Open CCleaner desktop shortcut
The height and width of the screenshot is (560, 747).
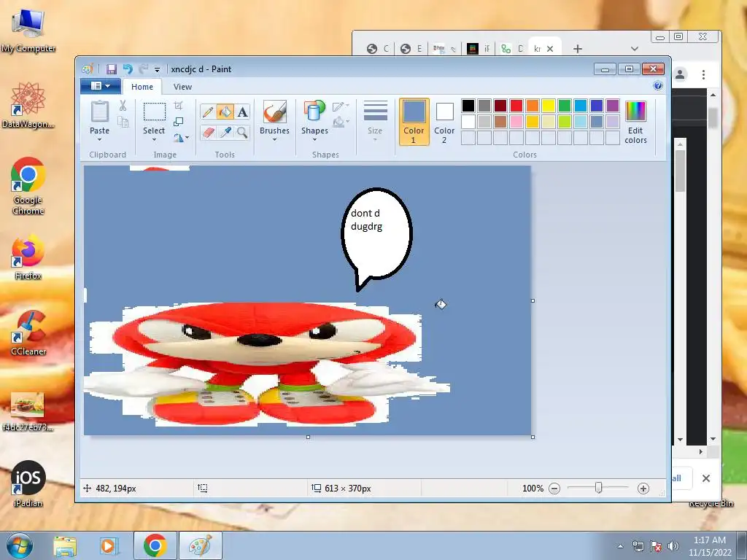click(x=28, y=332)
